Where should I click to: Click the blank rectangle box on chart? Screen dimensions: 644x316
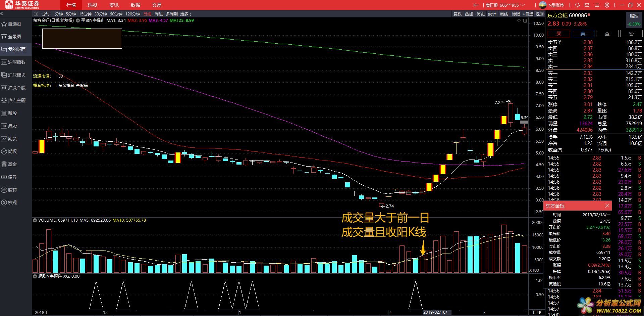tap(82, 39)
